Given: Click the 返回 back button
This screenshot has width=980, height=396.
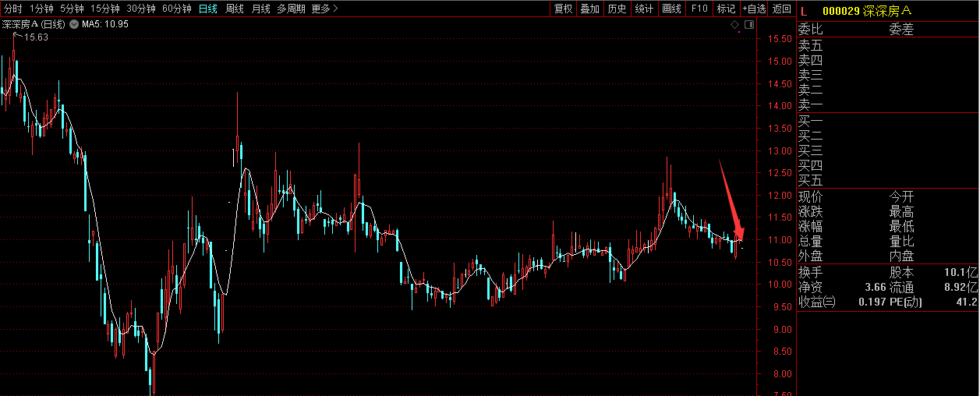Looking at the screenshot, I should click(781, 9).
